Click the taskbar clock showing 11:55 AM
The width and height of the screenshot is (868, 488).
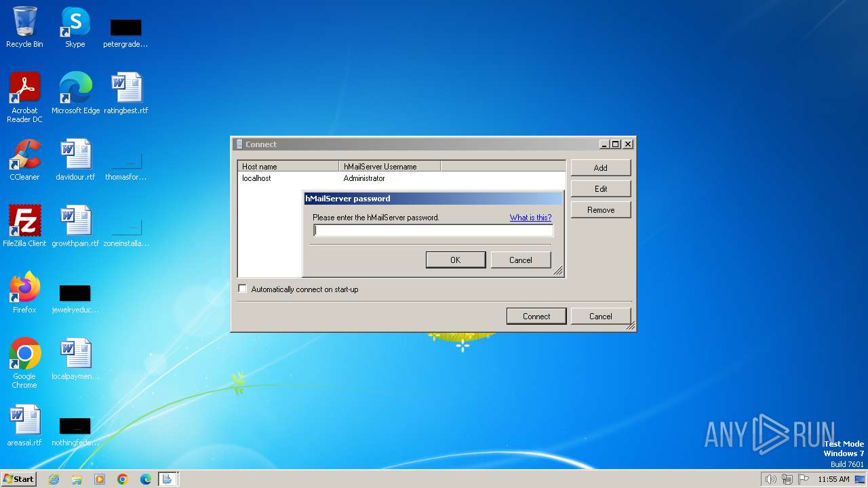tap(833, 479)
